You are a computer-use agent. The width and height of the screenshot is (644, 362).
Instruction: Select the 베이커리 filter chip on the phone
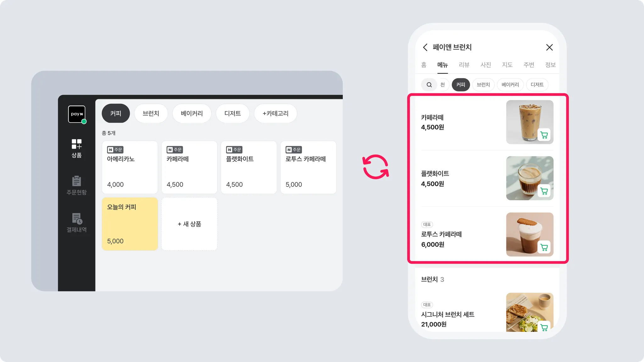[x=510, y=85]
